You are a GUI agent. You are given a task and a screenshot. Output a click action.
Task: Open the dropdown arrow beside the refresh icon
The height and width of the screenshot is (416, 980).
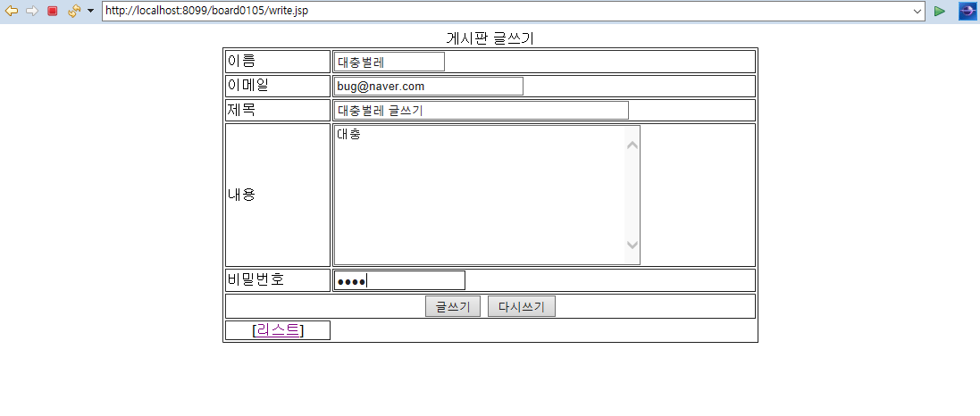point(90,11)
